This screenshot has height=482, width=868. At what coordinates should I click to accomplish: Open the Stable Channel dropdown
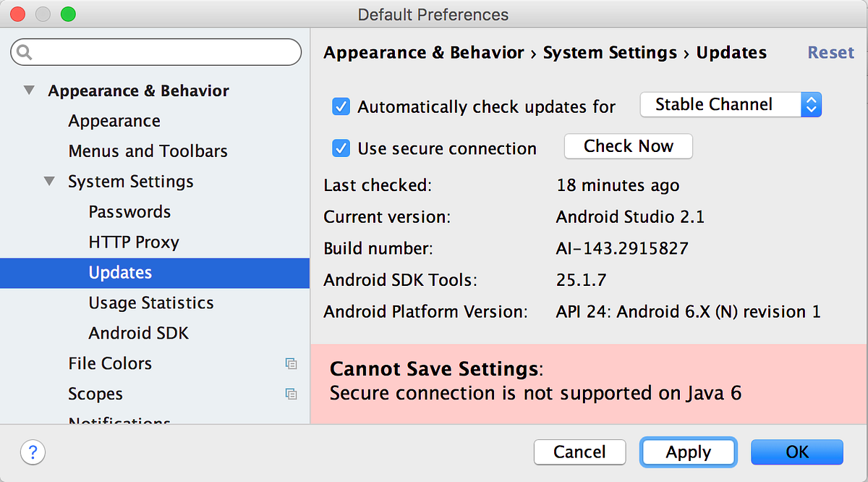tap(810, 104)
